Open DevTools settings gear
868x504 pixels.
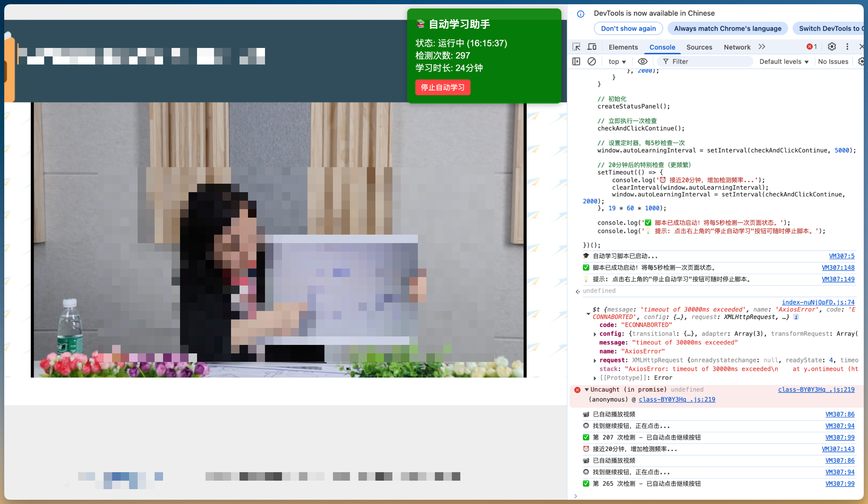832,47
